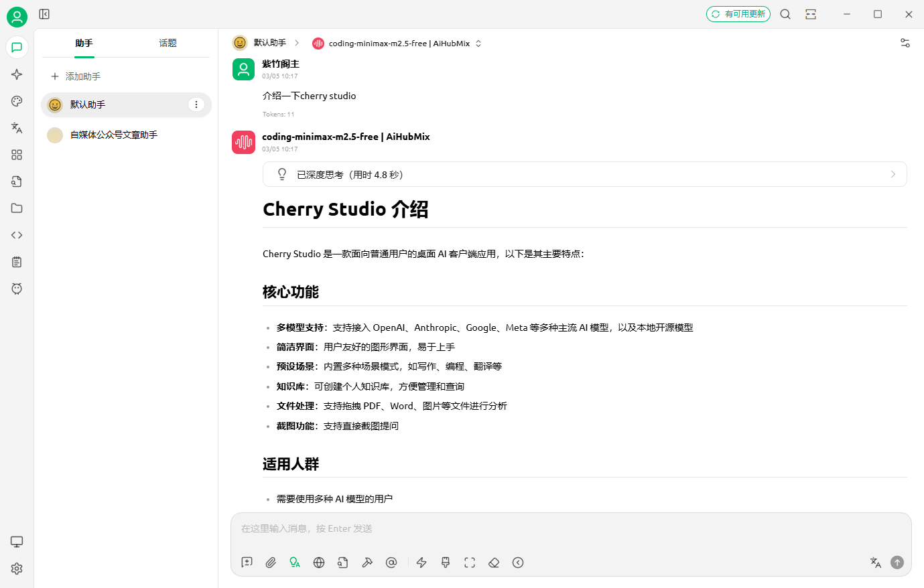The height and width of the screenshot is (588, 924).
Task: Click the message input field
Action: [x=570, y=529]
